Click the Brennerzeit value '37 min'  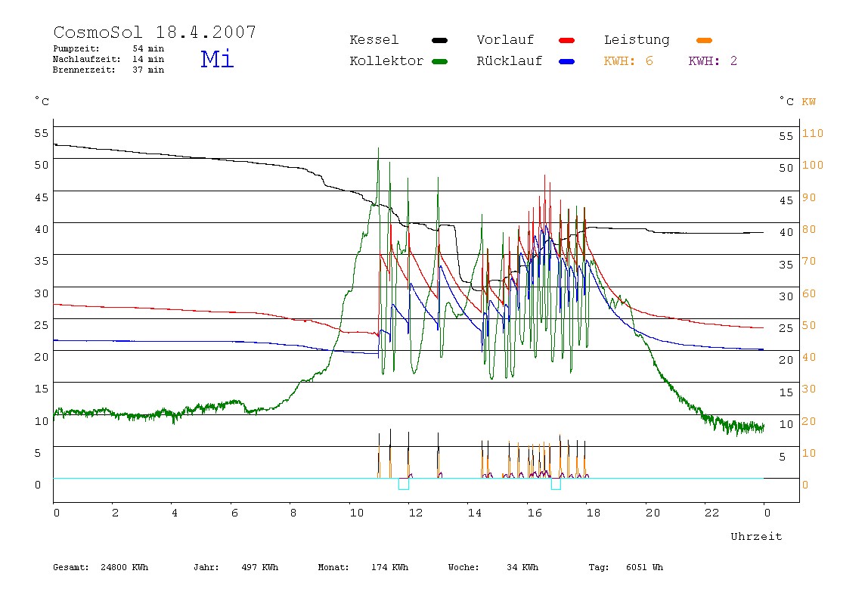(x=147, y=70)
